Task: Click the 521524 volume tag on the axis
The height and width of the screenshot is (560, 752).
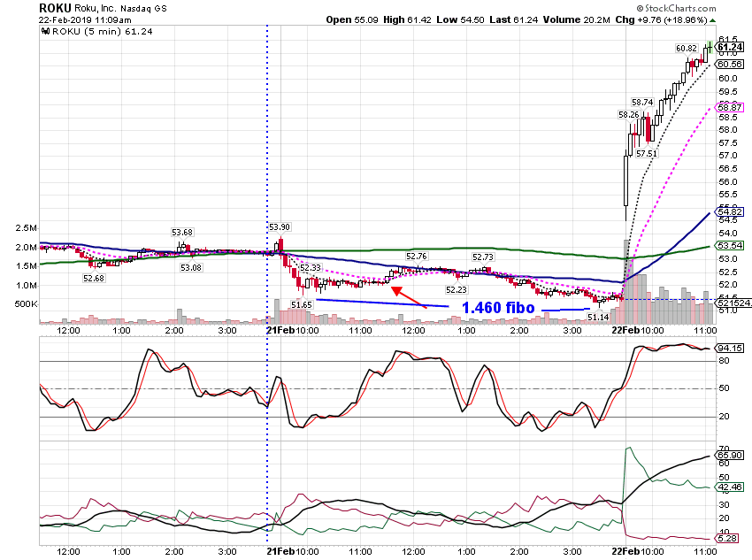Action: pos(733,303)
